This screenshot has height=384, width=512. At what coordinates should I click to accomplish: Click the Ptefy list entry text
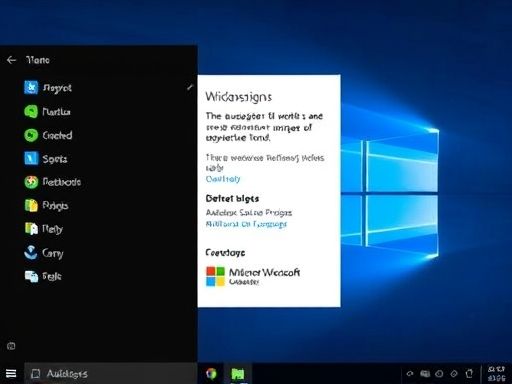52,229
